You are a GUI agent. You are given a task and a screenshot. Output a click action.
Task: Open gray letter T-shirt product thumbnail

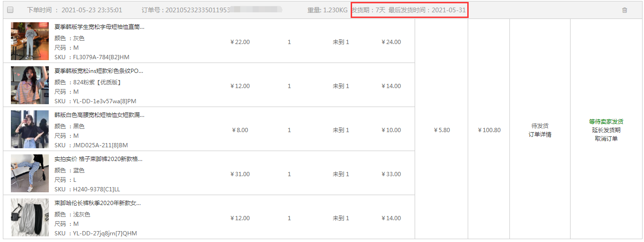tap(30, 41)
